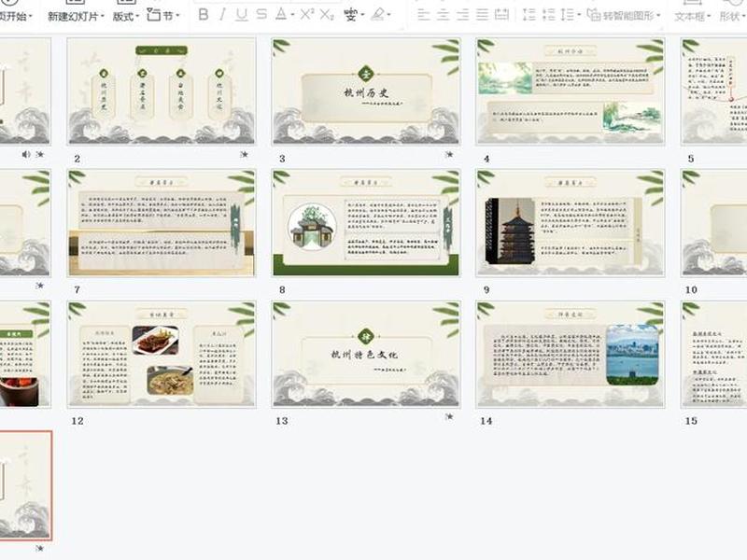Select slide 9 thumbnail with pagoda photo
The image size is (747, 560).
pos(571,223)
